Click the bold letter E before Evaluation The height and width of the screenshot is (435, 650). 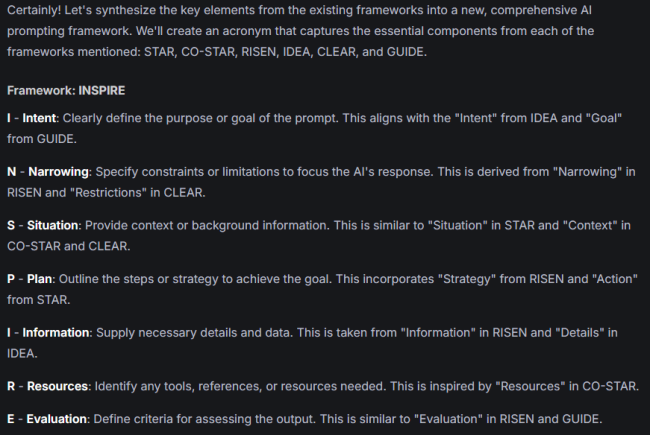[11, 419]
